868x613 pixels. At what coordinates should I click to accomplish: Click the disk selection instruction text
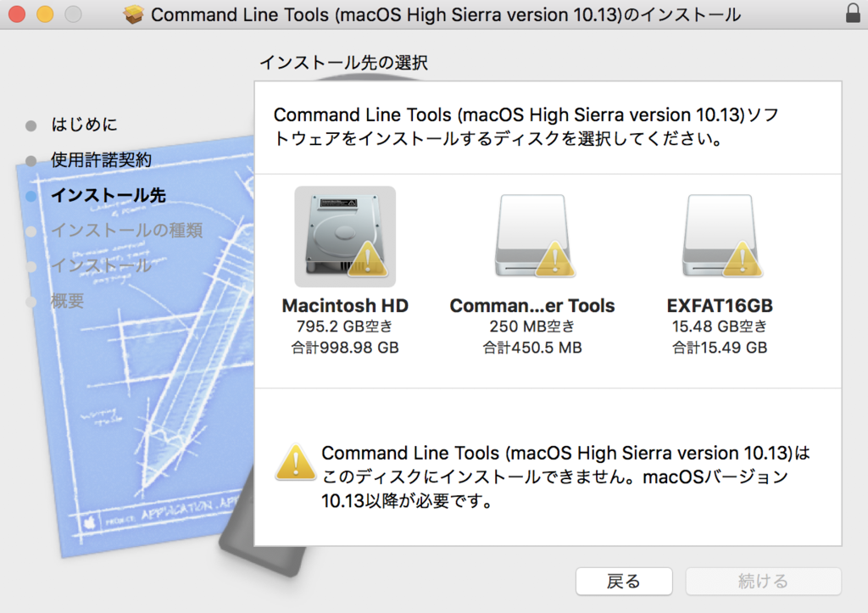[526, 127]
